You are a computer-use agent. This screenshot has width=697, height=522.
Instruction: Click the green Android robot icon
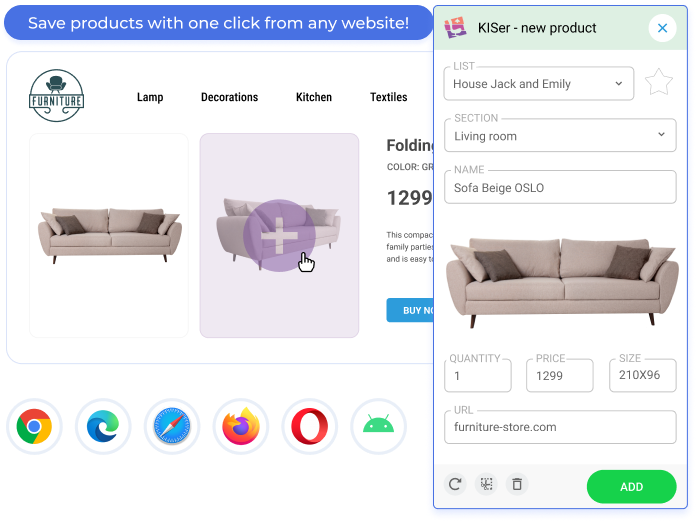[x=378, y=426]
